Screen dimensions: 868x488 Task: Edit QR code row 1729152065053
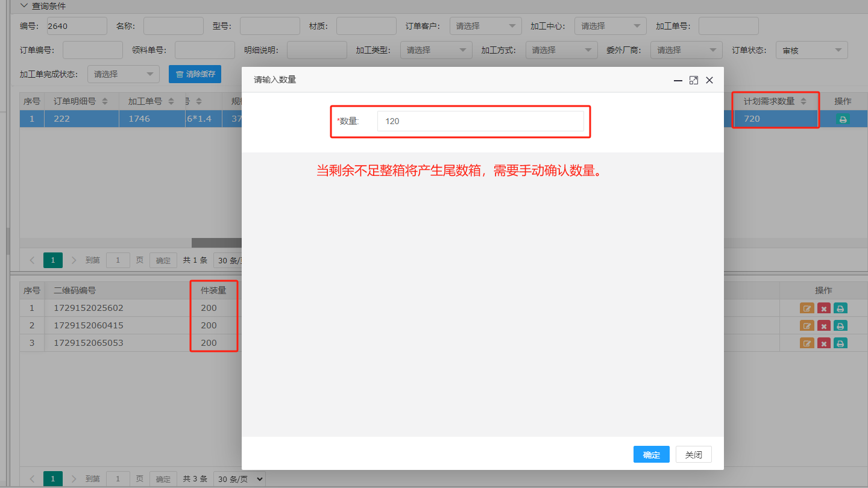click(807, 343)
